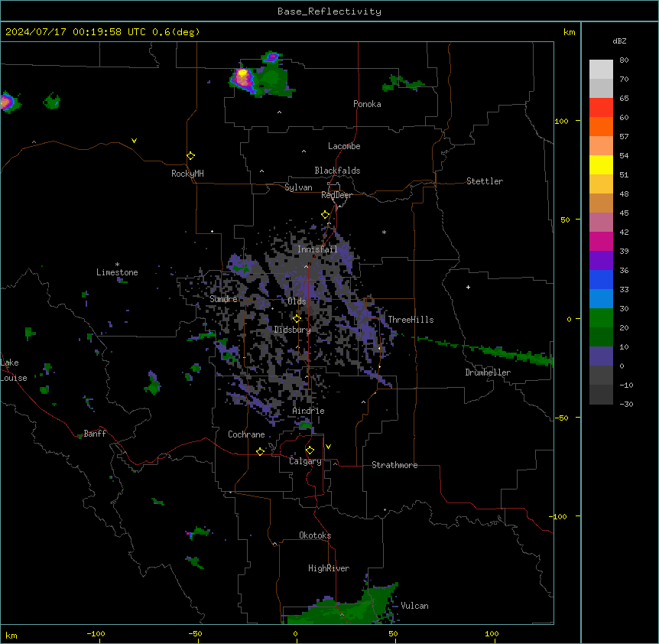The width and height of the screenshot is (659, 644).
Task: Click the -100 tick on the bottom axis
Action: point(96,633)
